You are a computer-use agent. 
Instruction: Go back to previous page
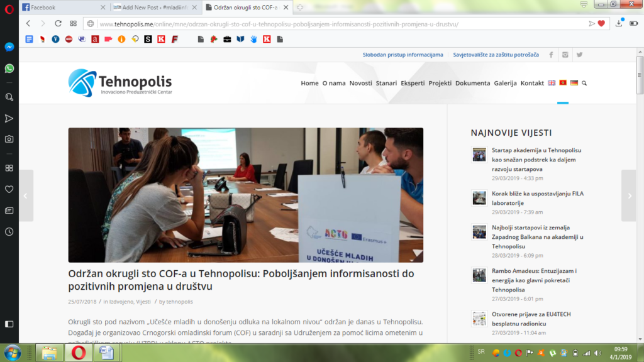point(28,24)
